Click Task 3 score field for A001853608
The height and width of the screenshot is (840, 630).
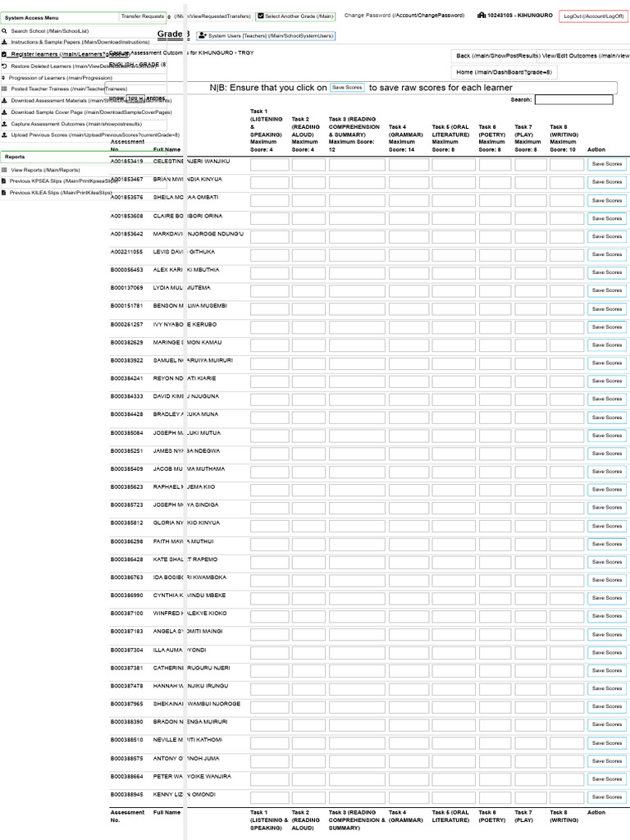click(x=357, y=218)
